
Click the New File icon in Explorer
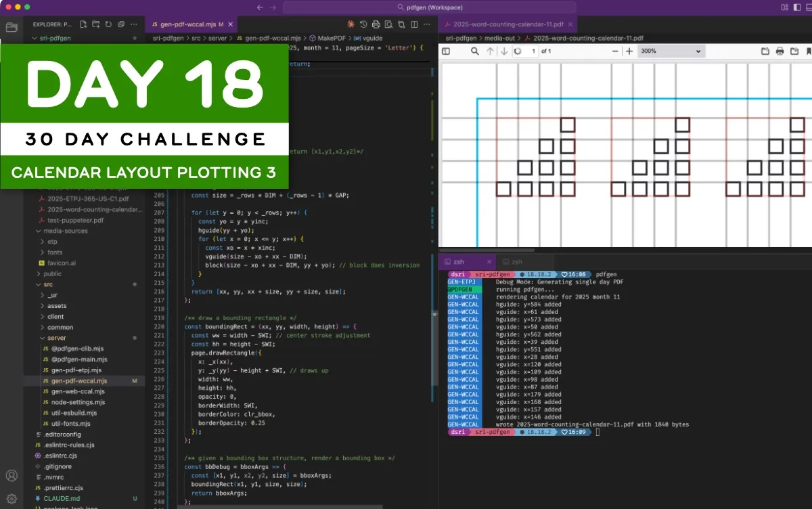click(x=84, y=24)
